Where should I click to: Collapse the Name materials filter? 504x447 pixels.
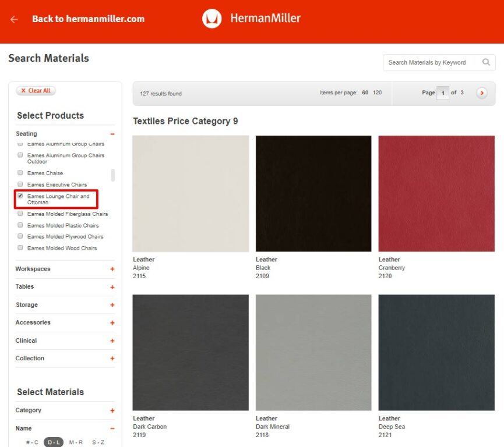click(x=112, y=429)
